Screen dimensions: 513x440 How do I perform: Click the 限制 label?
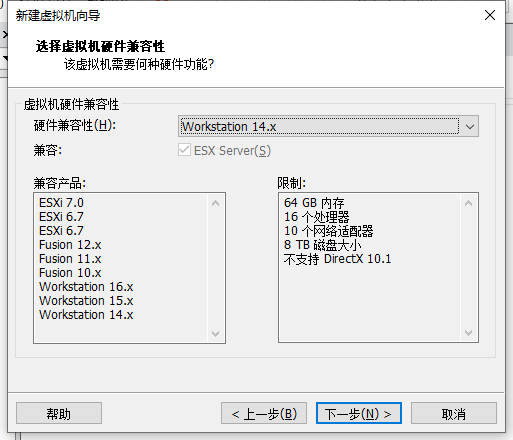point(291,183)
